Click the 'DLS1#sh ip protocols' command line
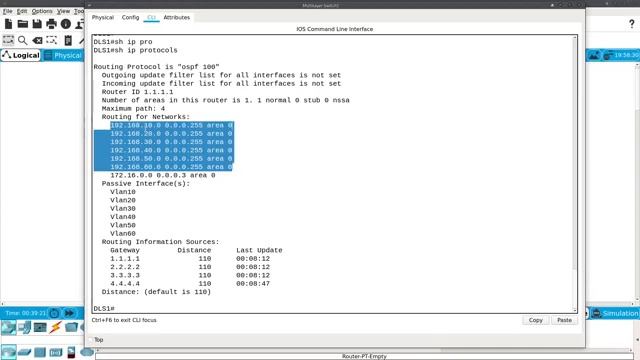The height and width of the screenshot is (360, 640). pos(136,50)
